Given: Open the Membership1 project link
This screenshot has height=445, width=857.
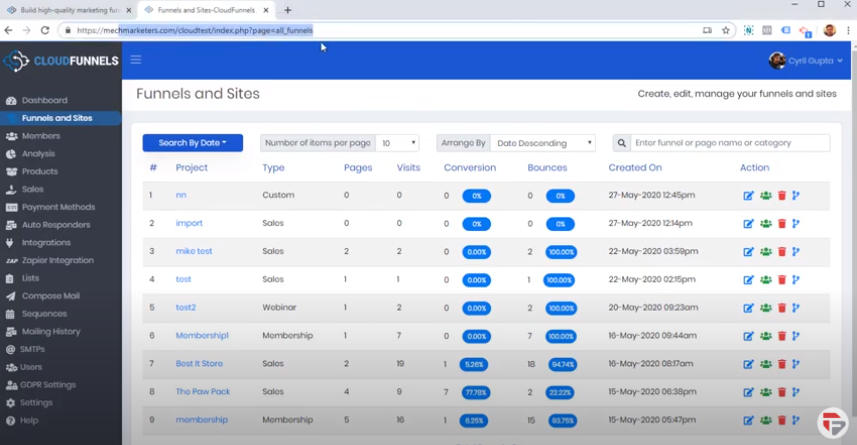Looking at the screenshot, I should point(202,336).
